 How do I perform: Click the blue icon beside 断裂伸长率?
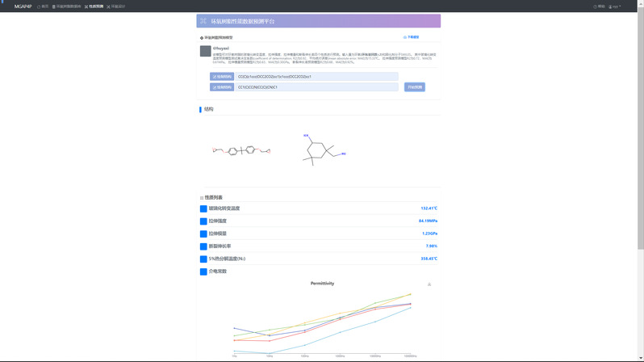coord(203,246)
